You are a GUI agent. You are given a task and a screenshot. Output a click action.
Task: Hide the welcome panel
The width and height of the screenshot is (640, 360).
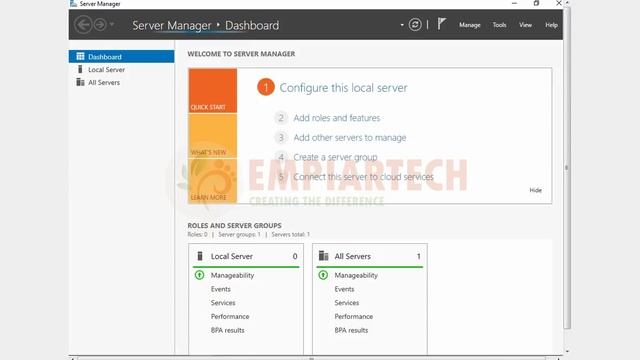[x=535, y=190]
